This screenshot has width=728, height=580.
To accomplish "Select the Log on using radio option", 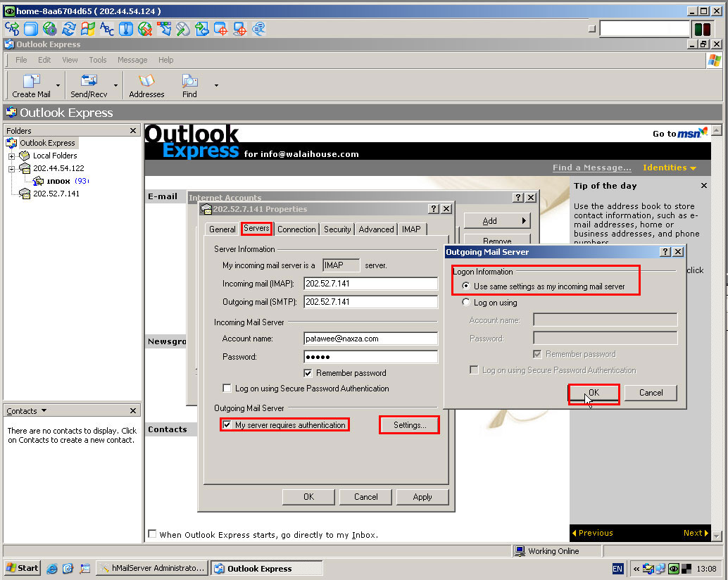I will [x=466, y=302].
